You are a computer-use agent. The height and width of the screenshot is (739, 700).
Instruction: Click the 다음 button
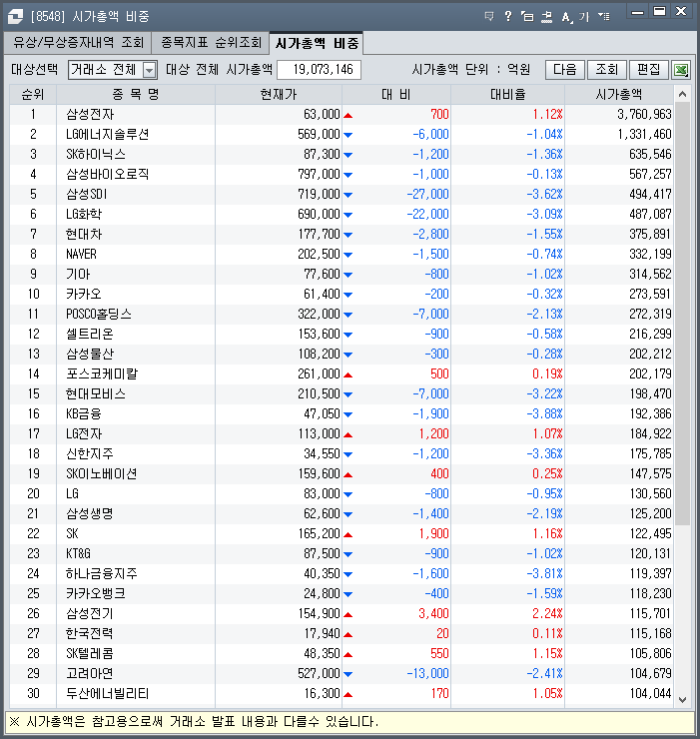[565, 70]
